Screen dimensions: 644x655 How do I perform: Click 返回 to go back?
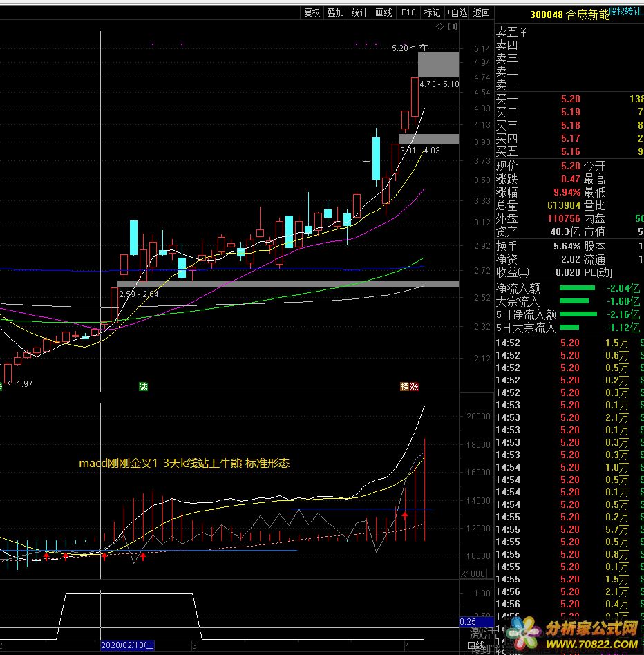(x=482, y=12)
